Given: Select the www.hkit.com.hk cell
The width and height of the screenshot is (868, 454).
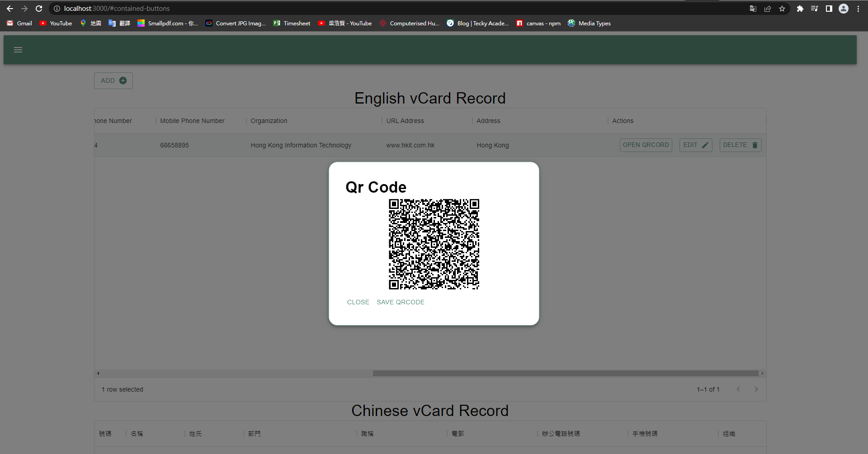Looking at the screenshot, I should point(427,145).
